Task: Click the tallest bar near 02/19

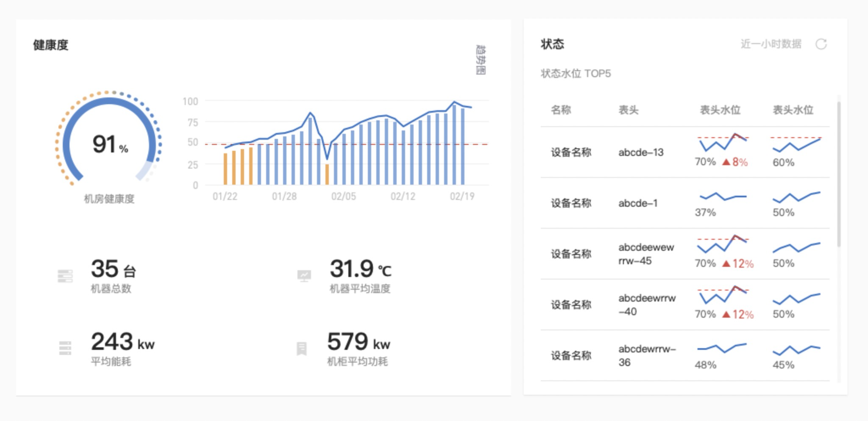Action: tap(454, 144)
